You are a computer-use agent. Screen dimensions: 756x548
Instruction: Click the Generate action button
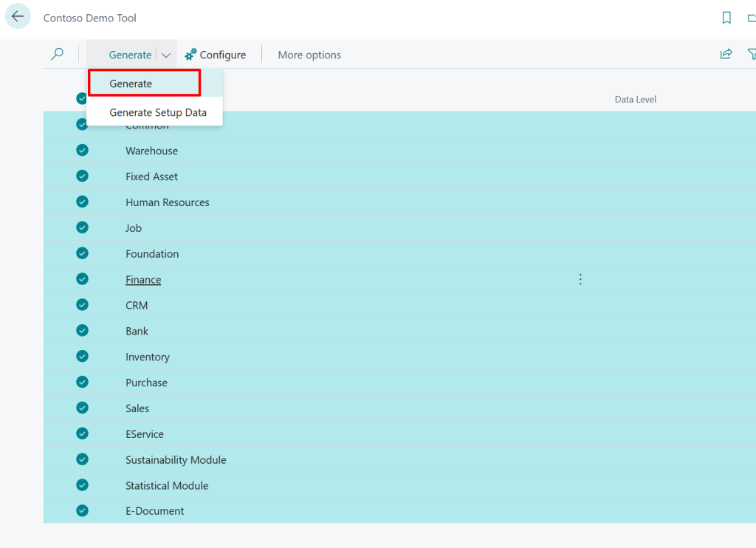[130, 54]
